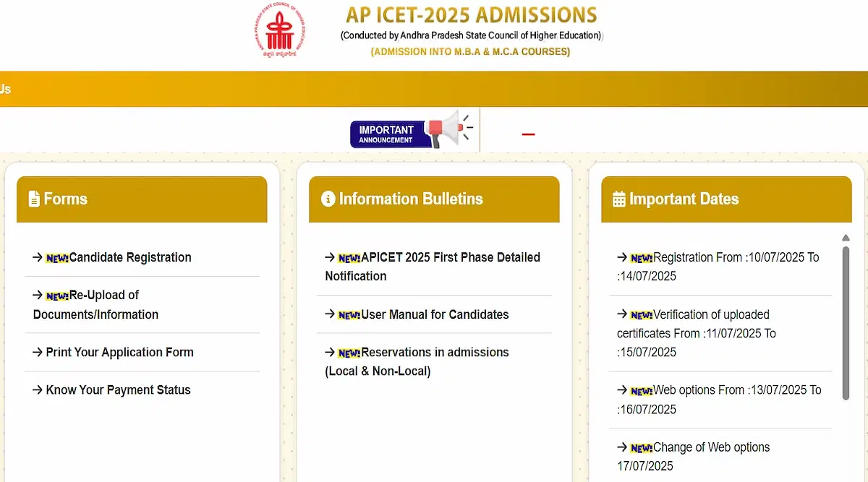The image size is (868, 482).
Task: Click the Verification of uploaded certificates date entry
Action: click(x=697, y=333)
